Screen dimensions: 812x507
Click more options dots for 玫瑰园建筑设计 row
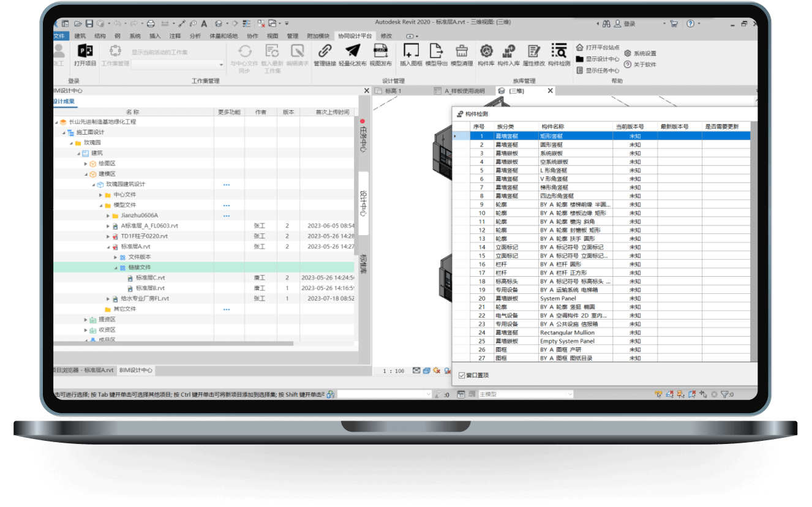[227, 184]
